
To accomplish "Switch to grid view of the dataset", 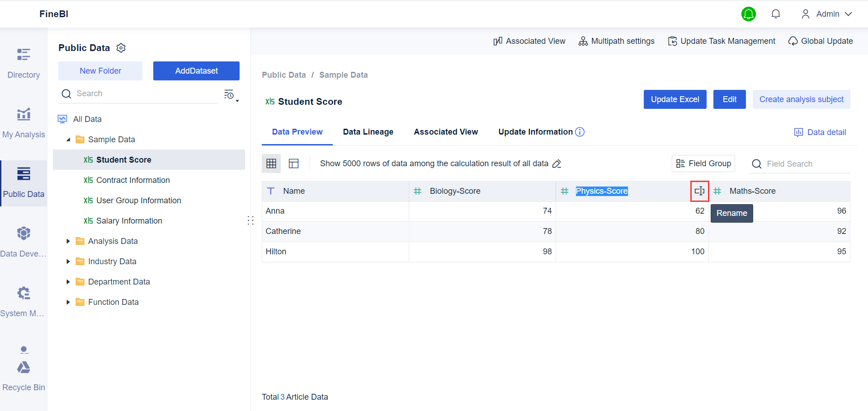I will [x=271, y=163].
